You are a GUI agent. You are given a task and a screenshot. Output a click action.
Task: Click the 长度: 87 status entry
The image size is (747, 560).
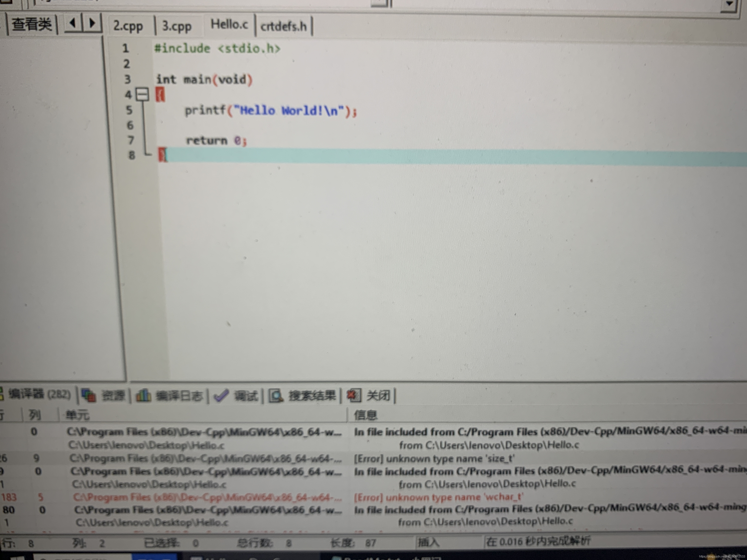pyautogui.click(x=353, y=542)
